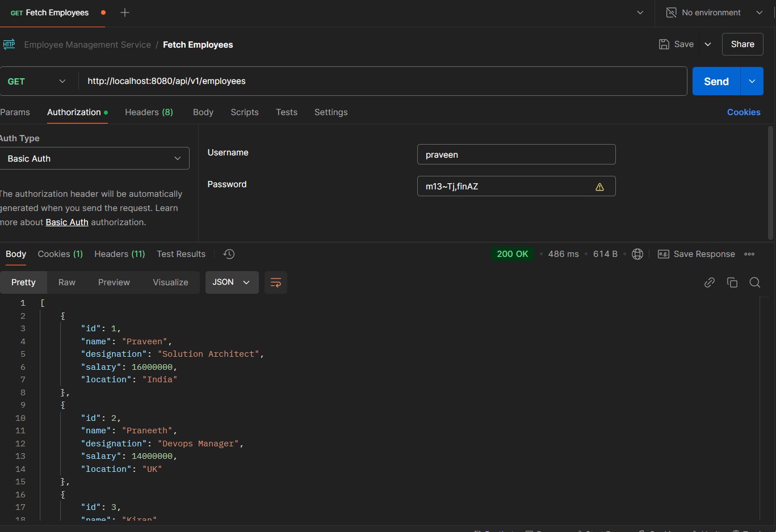Open the Test Results tab
The height and width of the screenshot is (532, 776).
[x=181, y=254]
